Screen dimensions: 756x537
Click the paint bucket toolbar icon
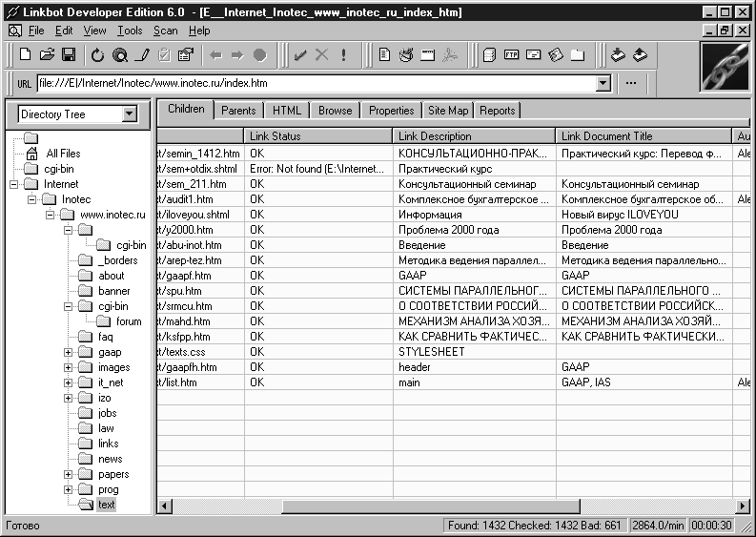406,55
